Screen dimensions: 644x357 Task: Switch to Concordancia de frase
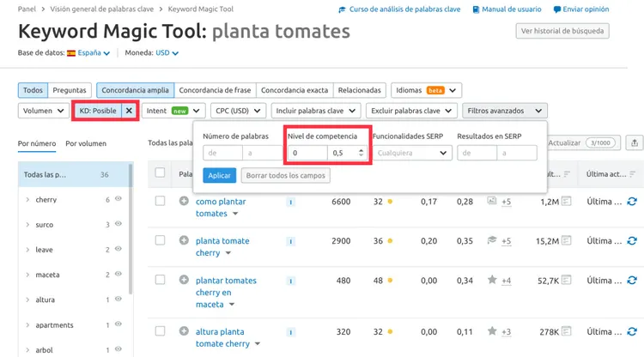pos(215,90)
